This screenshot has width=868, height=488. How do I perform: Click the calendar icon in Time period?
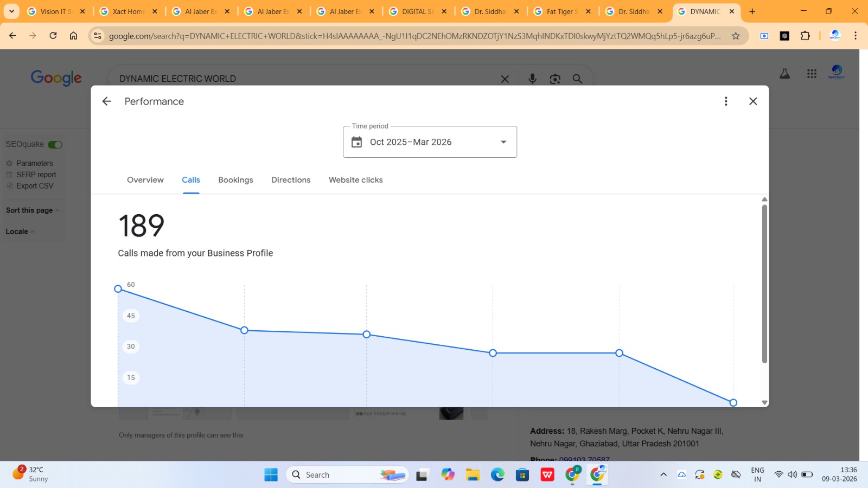point(356,142)
